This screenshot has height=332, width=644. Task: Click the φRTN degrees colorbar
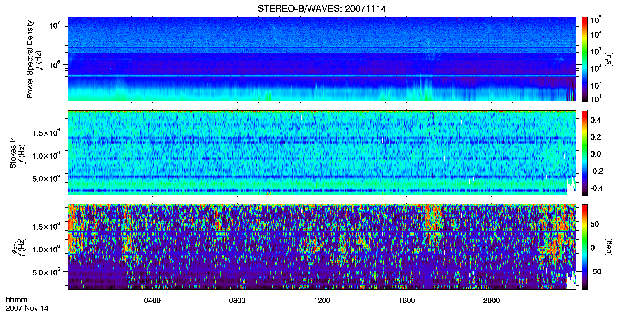(585, 247)
